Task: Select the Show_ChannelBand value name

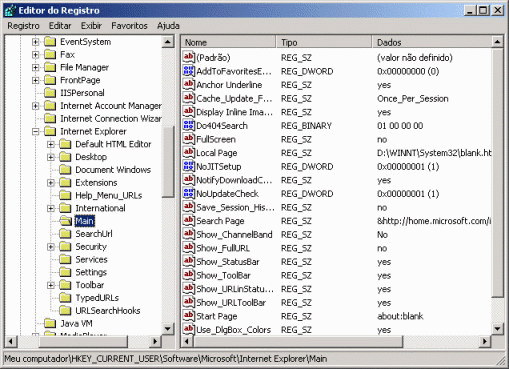Action: 234,235
